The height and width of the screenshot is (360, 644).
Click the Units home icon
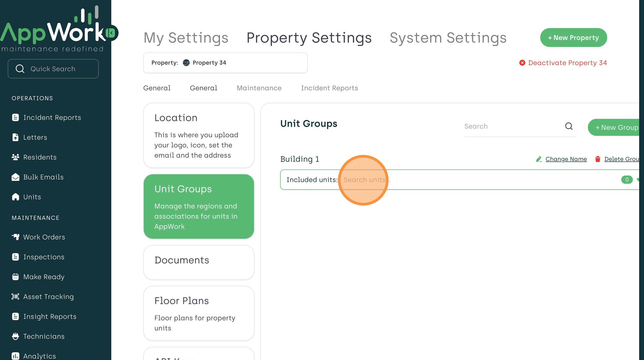15,197
